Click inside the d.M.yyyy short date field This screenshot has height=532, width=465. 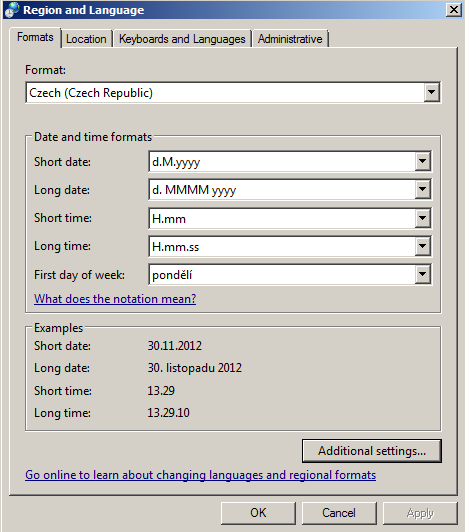point(282,162)
